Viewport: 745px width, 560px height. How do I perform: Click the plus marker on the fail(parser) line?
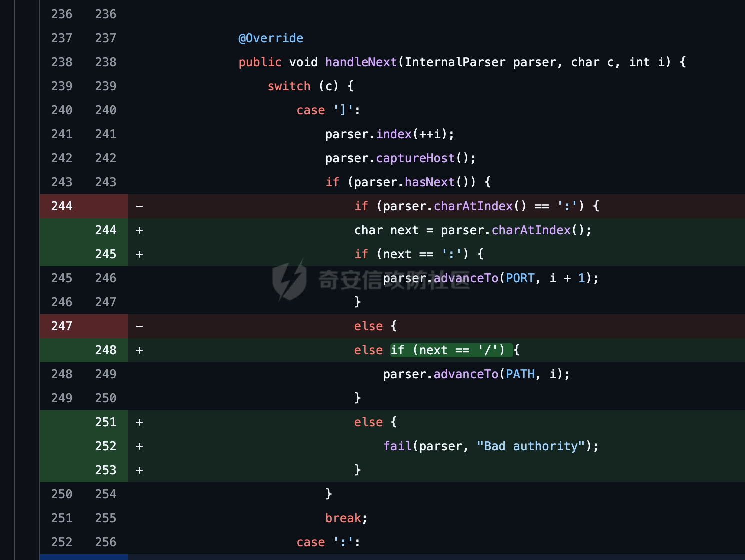click(140, 446)
